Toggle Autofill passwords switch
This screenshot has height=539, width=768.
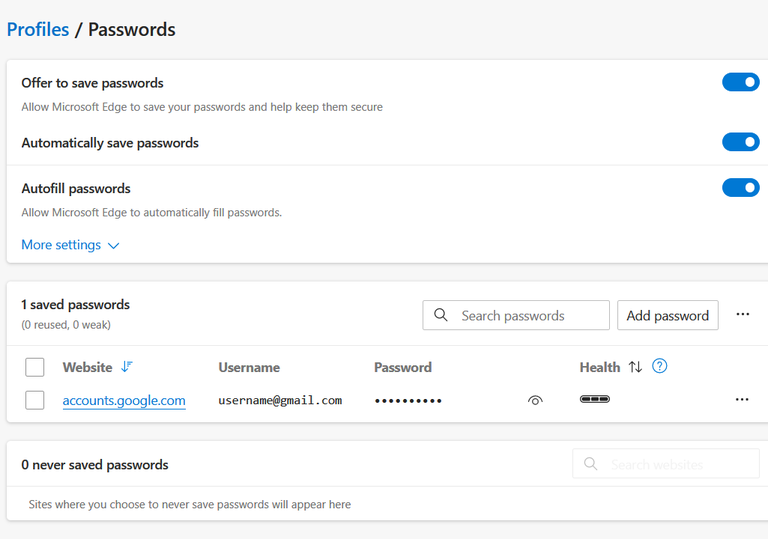[740, 187]
